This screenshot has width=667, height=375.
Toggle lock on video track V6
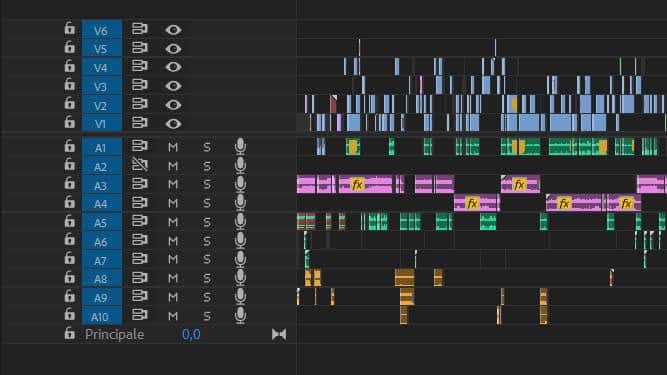coord(69,28)
